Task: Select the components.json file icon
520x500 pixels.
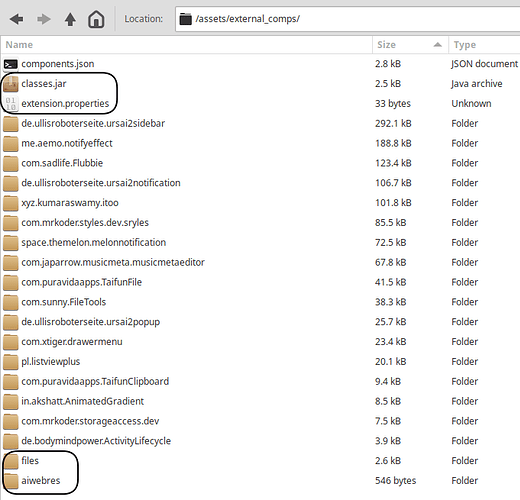Action: [x=11, y=64]
